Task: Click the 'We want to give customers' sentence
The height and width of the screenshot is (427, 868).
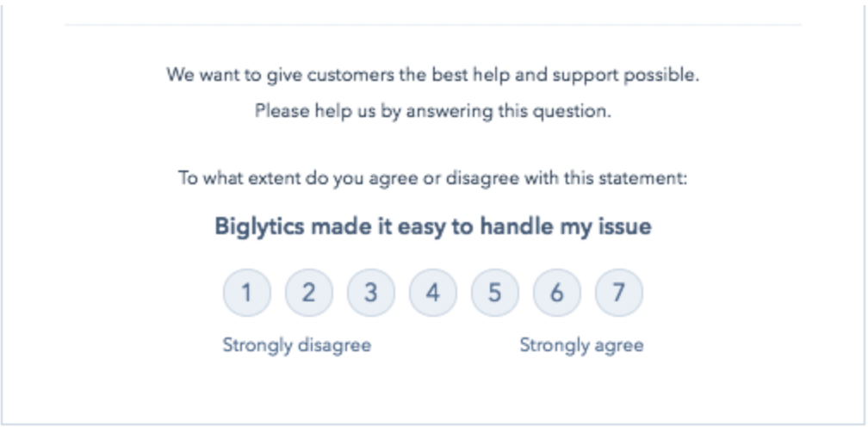Action: click(x=433, y=75)
